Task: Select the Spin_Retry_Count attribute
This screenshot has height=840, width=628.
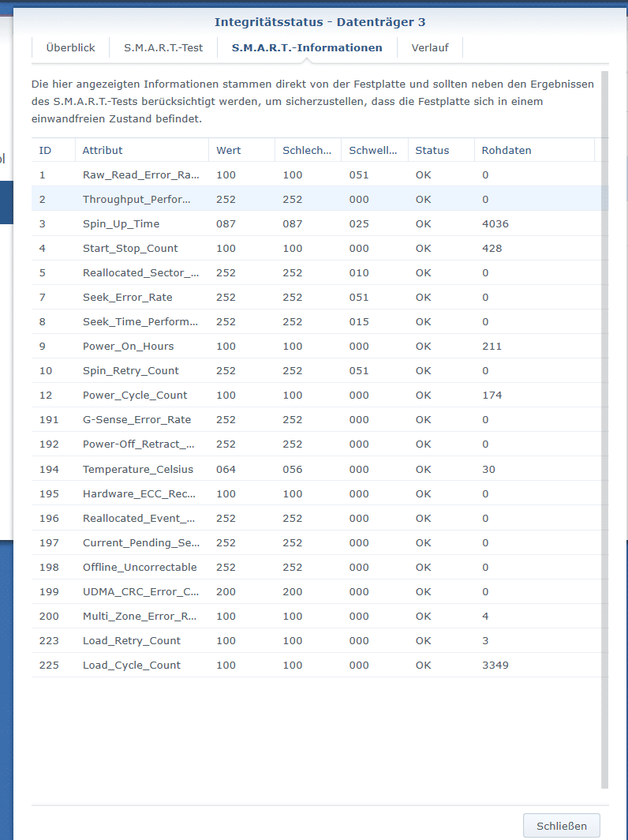Action: 131,371
